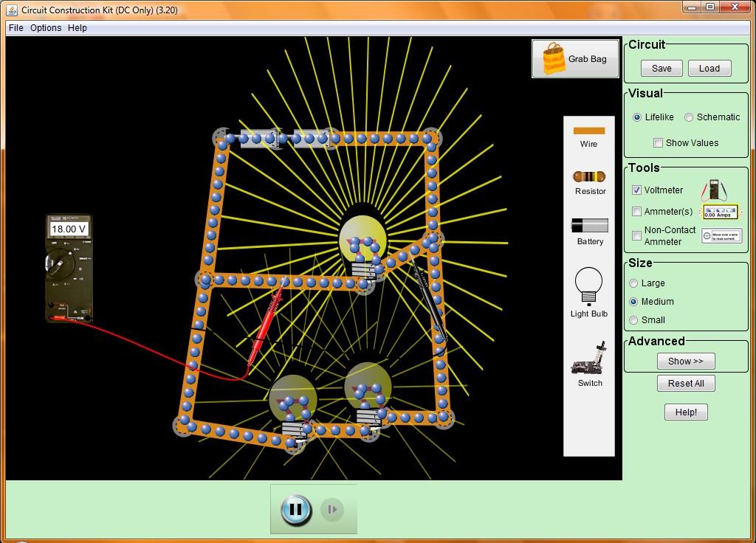756x543 pixels.
Task: Click the Help! button
Action: click(686, 412)
